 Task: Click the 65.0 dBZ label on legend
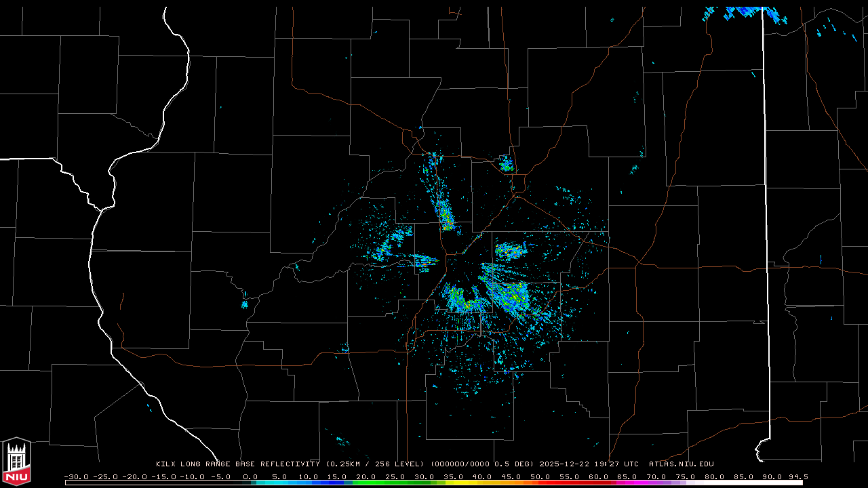point(627,476)
